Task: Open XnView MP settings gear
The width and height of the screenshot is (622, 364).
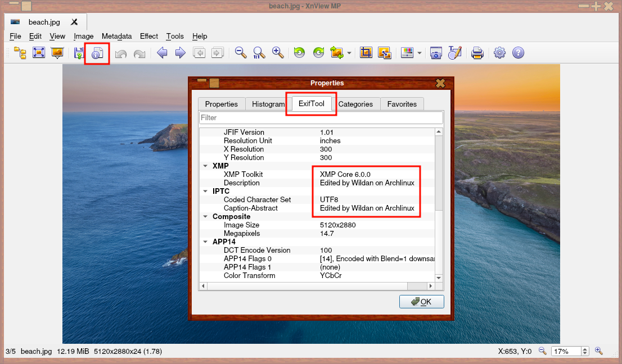Action: pos(499,52)
